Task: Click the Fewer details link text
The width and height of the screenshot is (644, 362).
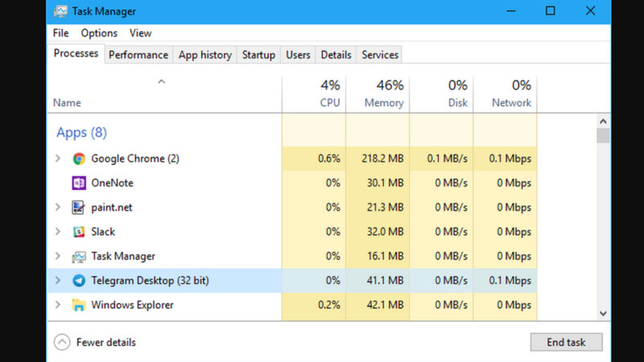Action: [x=106, y=343]
